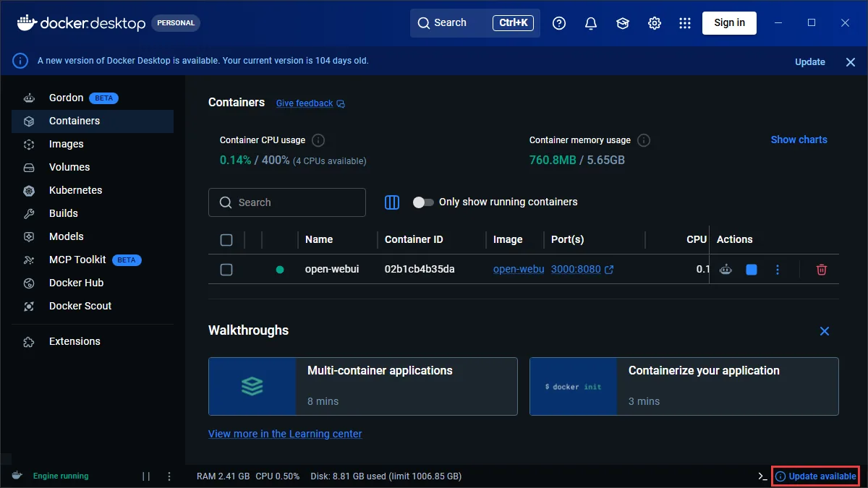Click Show charts
The image size is (868, 488).
point(799,140)
